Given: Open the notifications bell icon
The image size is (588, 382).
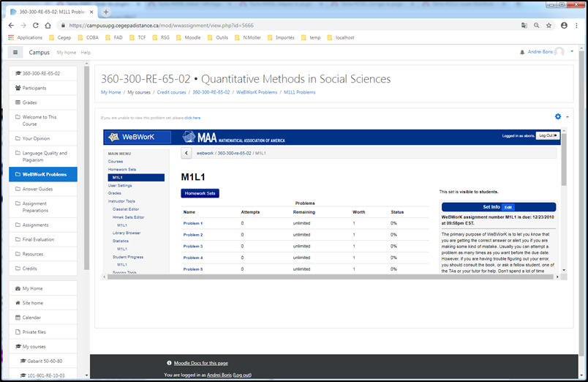Looking at the screenshot, I should click(521, 53).
